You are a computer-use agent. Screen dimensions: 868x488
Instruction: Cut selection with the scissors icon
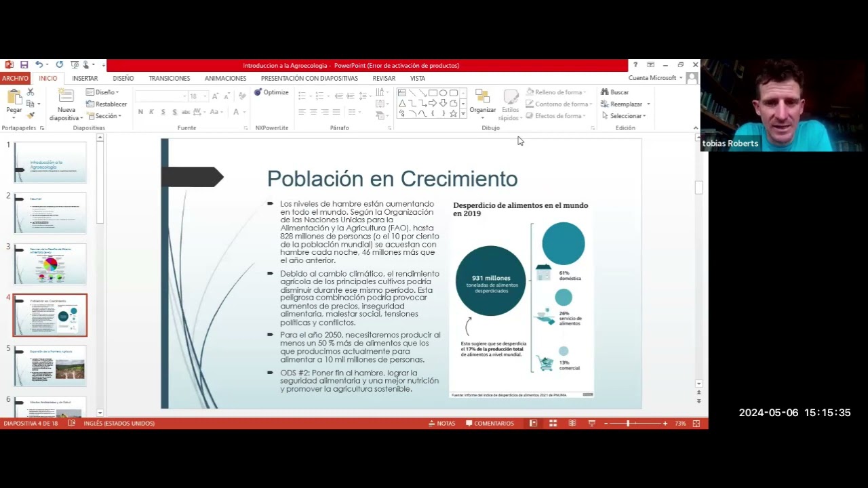(x=30, y=92)
